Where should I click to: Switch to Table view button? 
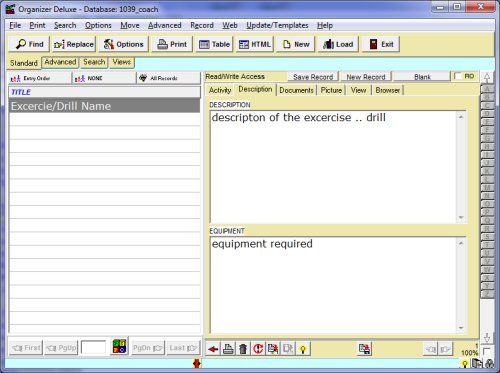[x=214, y=44]
